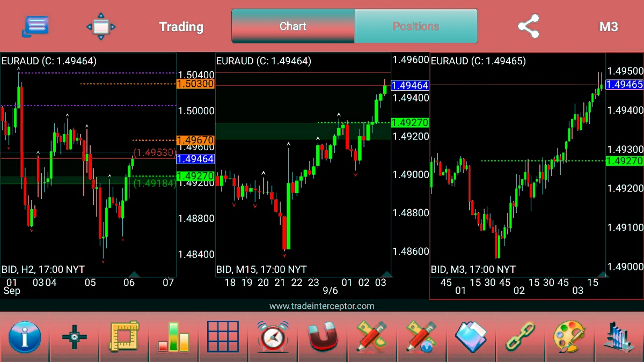
Task: Select the orange 1.50300 price level label
Action: point(195,84)
